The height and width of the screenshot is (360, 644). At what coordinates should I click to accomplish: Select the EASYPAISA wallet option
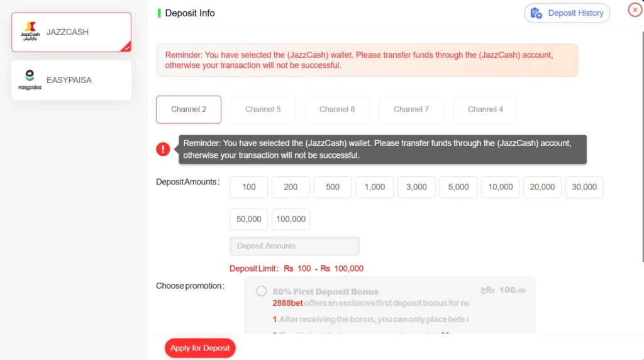point(71,80)
